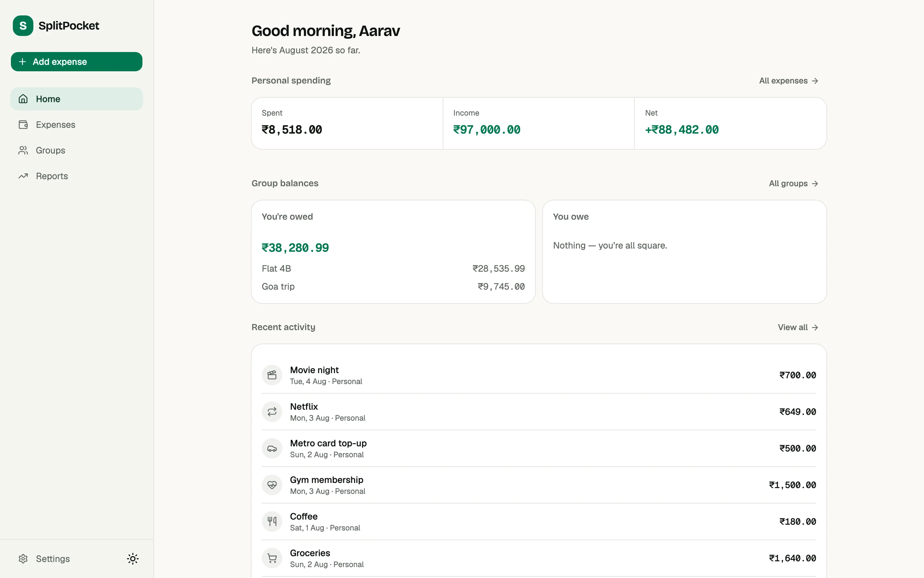Click the Groceries shopping cart icon
The width and height of the screenshot is (924, 578).
pos(272,558)
